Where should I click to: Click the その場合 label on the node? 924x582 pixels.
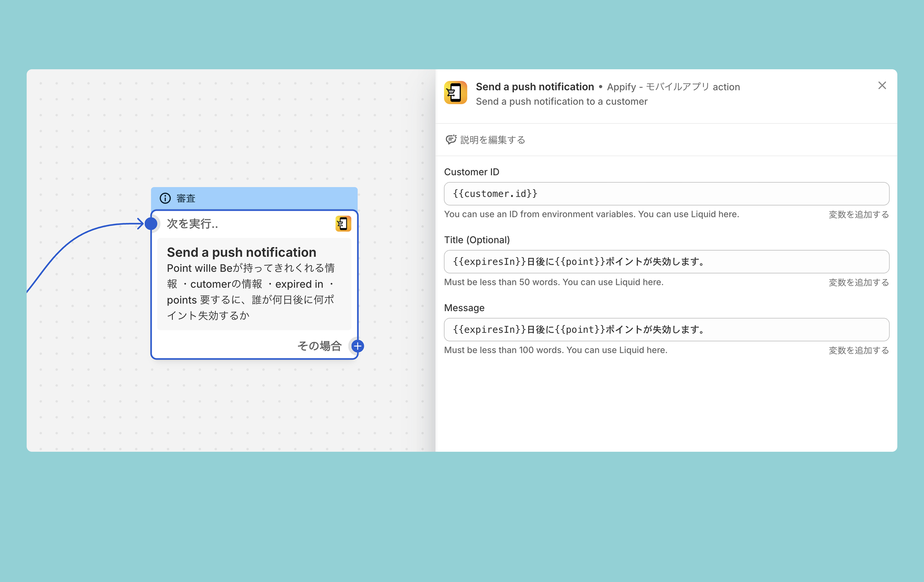pos(319,346)
